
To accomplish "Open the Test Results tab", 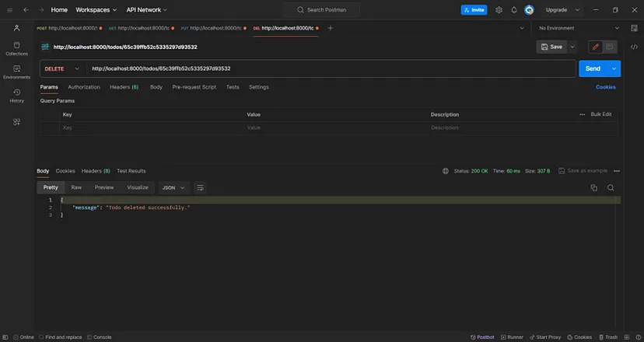I will [131, 171].
